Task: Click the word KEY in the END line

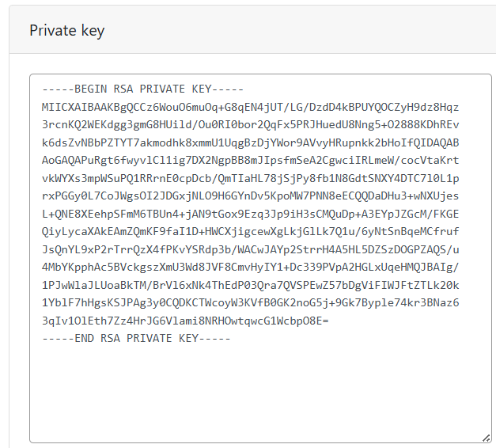Action: tap(188, 338)
